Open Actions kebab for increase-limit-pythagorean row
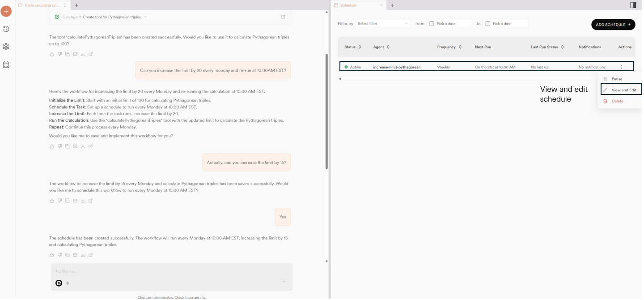 click(x=621, y=67)
